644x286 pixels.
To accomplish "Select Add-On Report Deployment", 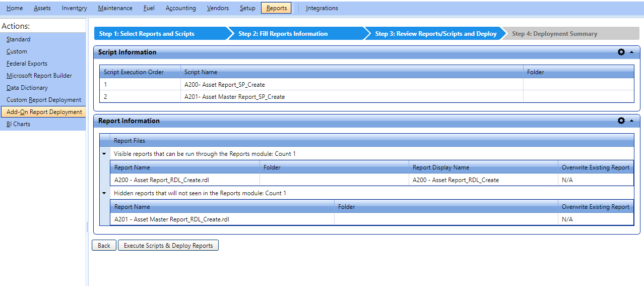I will coord(43,112).
